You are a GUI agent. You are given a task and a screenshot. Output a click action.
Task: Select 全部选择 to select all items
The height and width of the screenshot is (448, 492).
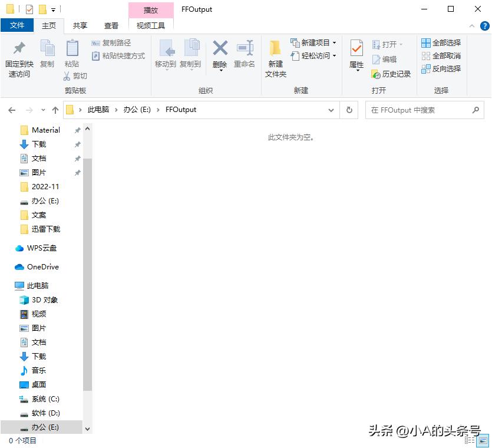(x=441, y=43)
